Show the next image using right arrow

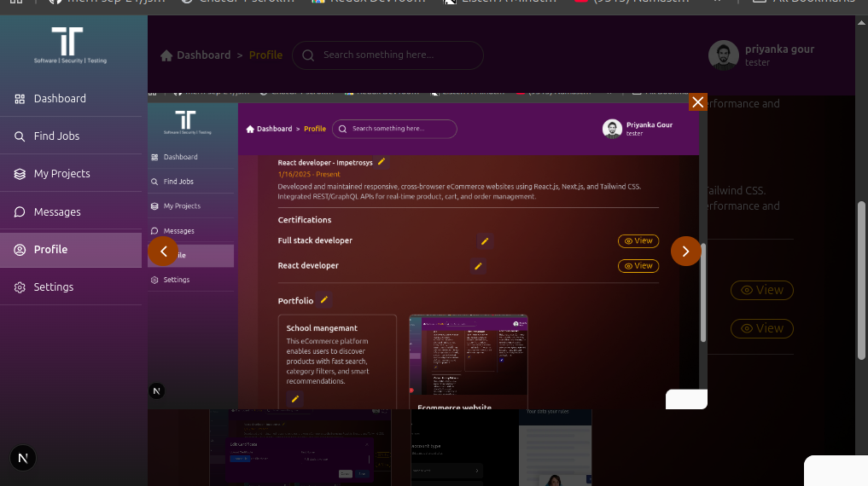coord(685,252)
